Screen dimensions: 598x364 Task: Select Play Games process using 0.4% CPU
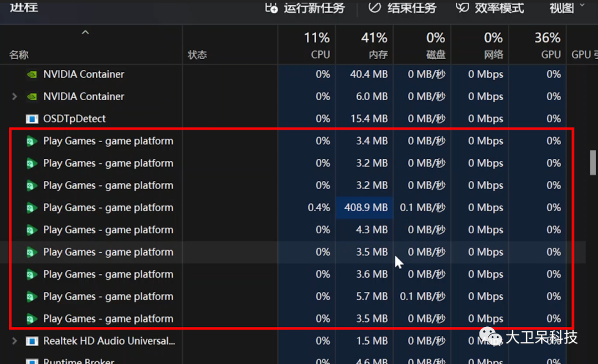click(x=292, y=208)
